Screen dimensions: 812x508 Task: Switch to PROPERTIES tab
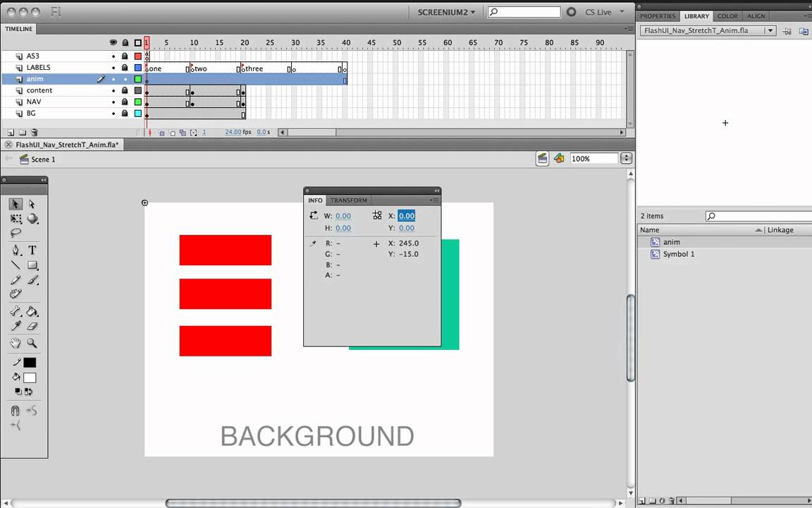click(658, 16)
